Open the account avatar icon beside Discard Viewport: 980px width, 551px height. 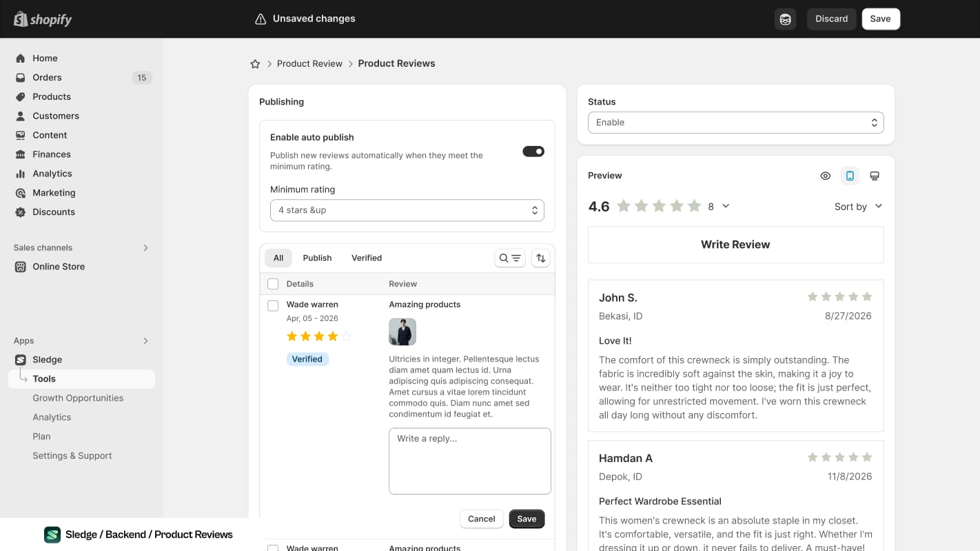click(x=785, y=19)
